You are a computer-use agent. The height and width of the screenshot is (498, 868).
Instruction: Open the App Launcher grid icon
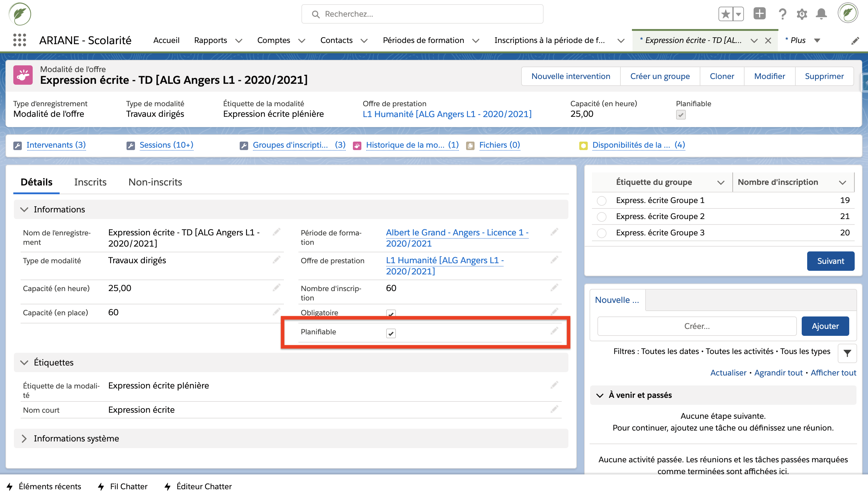pyautogui.click(x=19, y=40)
